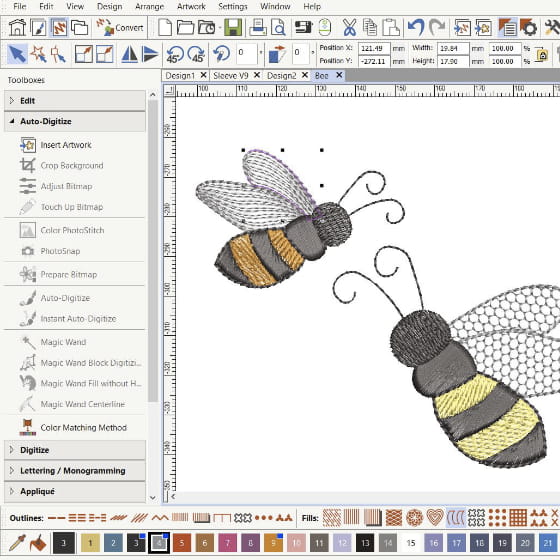Screen dimensions: 560x560
Task: Click the Convert button
Action: click(x=120, y=28)
